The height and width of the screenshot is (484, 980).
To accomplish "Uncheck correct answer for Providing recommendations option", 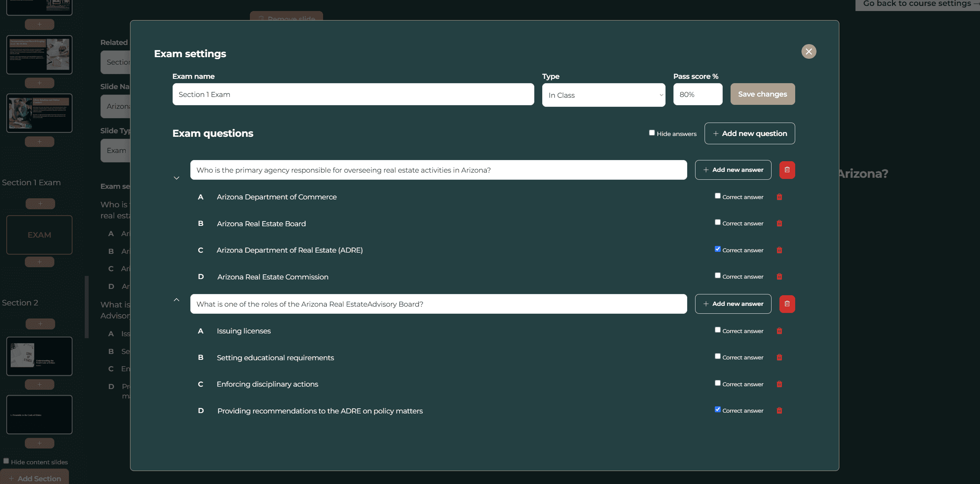I will point(718,410).
